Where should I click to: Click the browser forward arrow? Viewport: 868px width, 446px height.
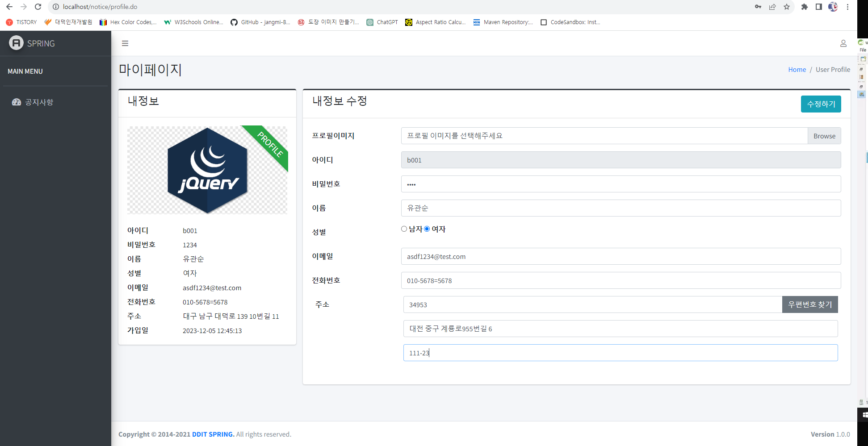24,7
